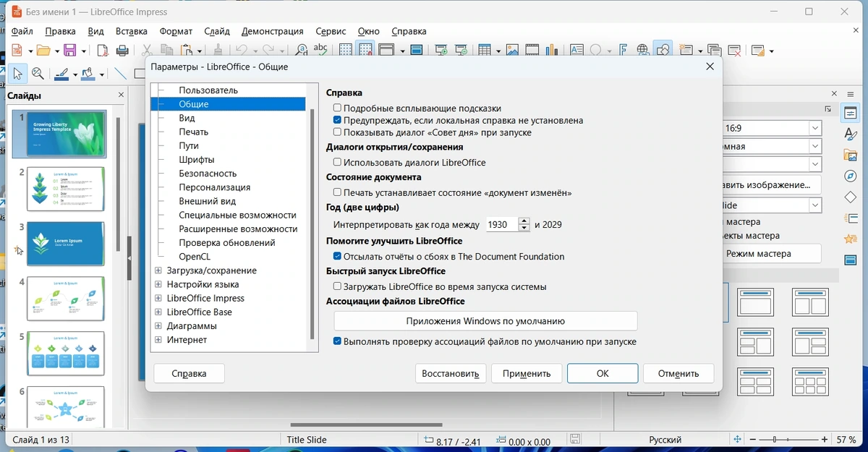Click the Insert Image icon
868x452 pixels.
pyautogui.click(x=512, y=50)
